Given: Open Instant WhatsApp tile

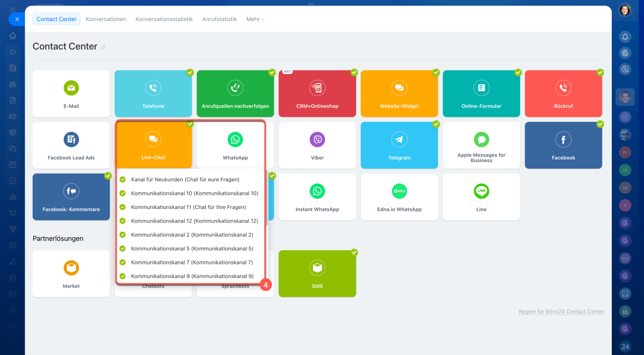Looking at the screenshot, I should [317, 197].
